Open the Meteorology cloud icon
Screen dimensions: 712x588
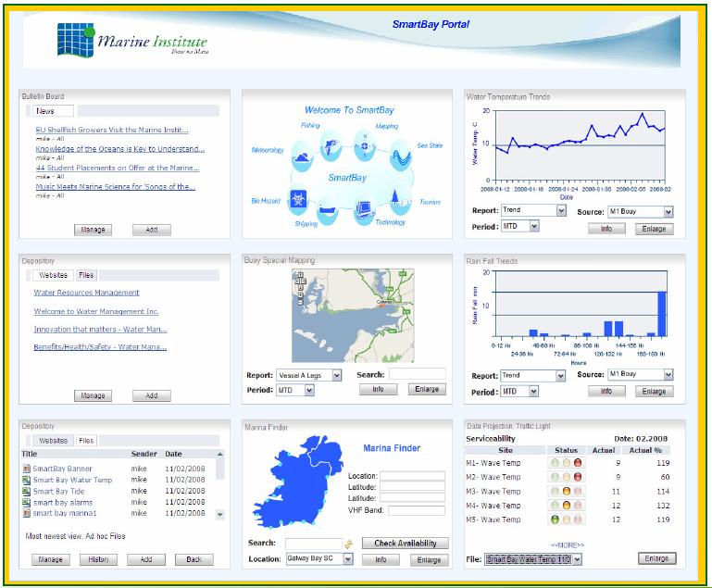[x=302, y=156]
